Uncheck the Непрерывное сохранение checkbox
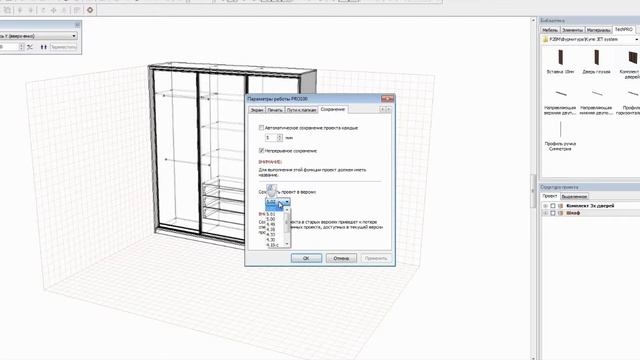This screenshot has height=360, width=640. tap(261, 151)
